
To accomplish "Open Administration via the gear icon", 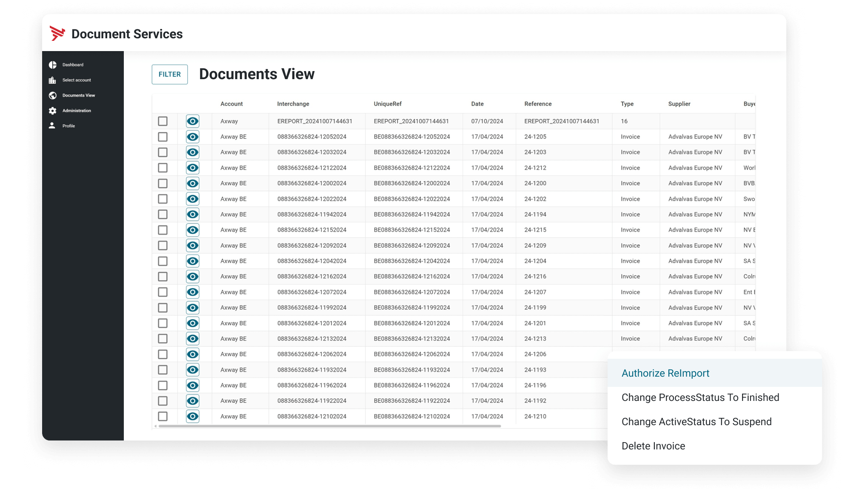I will tap(53, 111).
